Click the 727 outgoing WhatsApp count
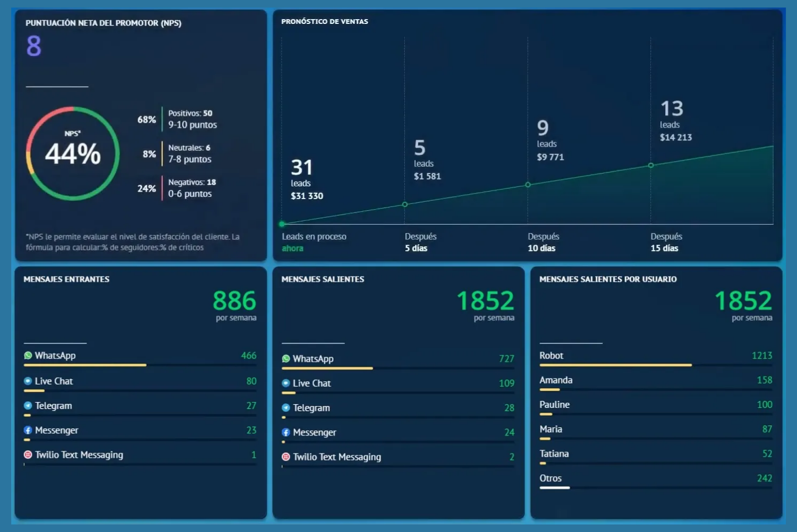Screen dimensions: 797x532 pos(507,359)
